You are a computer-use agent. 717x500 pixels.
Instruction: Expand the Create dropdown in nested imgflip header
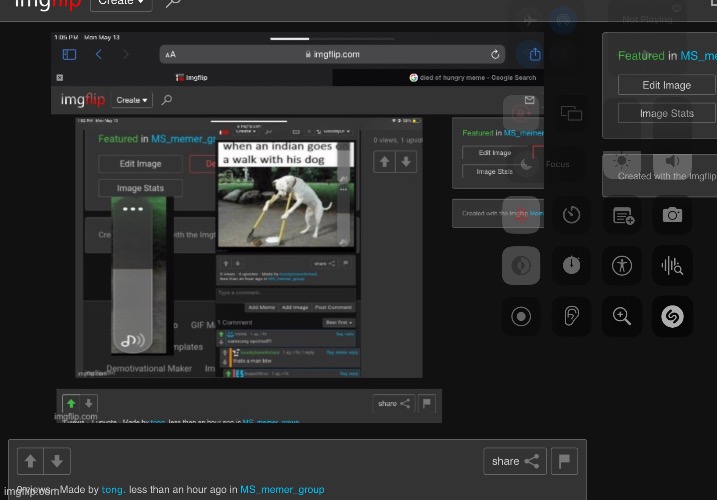(132, 100)
